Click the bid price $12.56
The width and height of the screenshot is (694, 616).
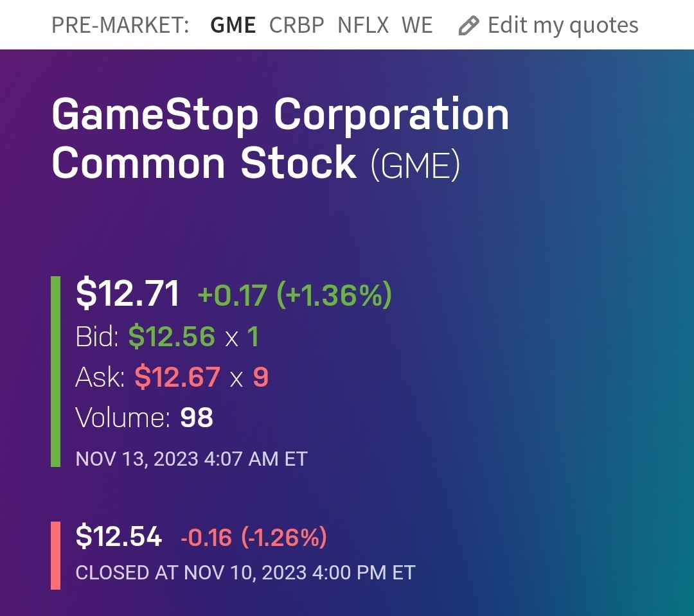tap(172, 337)
